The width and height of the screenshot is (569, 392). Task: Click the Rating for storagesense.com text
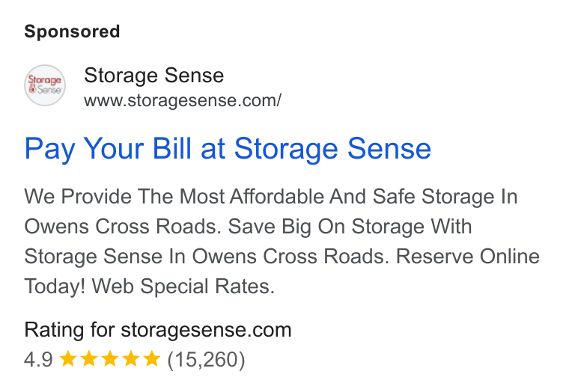click(x=158, y=330)
